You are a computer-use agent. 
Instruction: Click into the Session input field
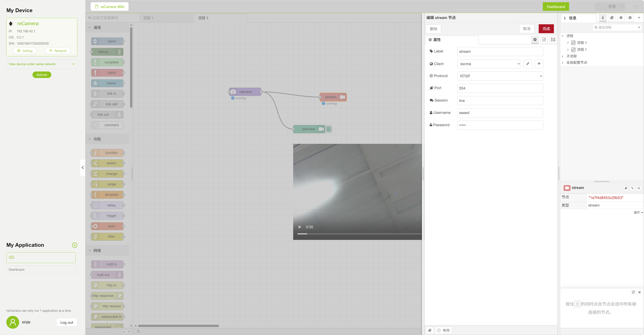pyautogui.click(x=500, y=101)
